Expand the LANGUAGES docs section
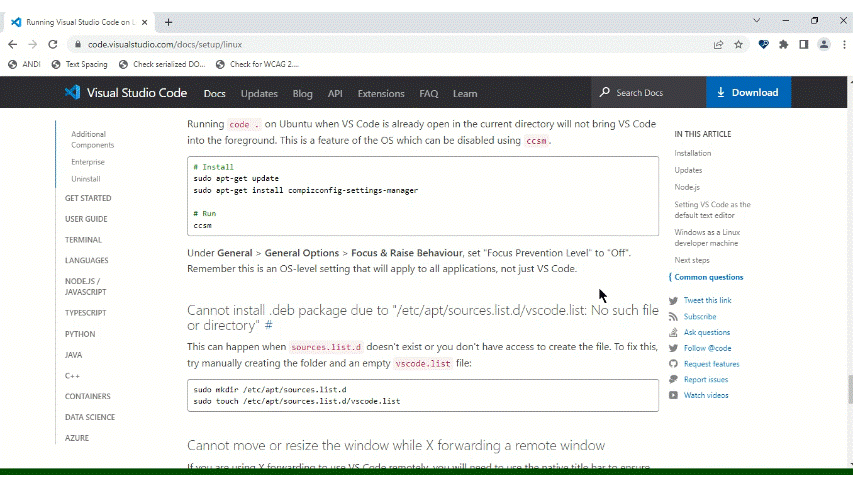This screenshot has width=853, height=480. (86, 260)
